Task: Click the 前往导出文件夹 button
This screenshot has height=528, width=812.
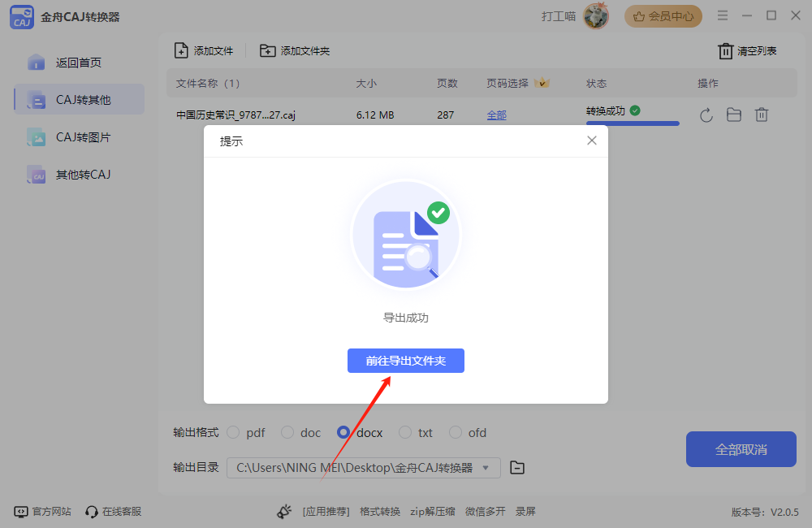Action: point(405,361)
